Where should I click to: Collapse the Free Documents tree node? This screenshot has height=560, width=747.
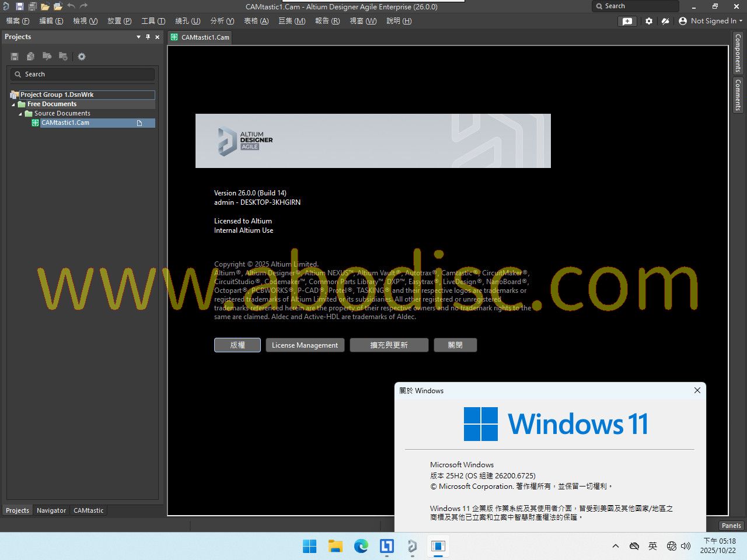click(x=13, y=104)
